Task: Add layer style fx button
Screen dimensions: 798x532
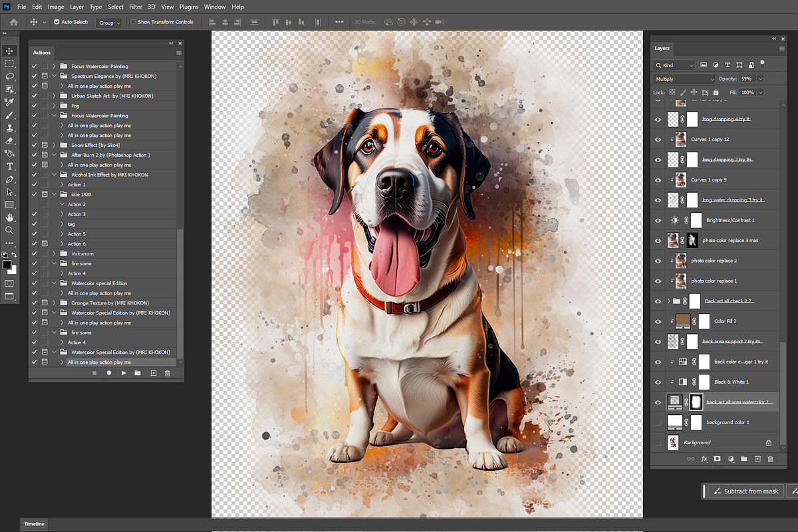Action: (704, 459)
